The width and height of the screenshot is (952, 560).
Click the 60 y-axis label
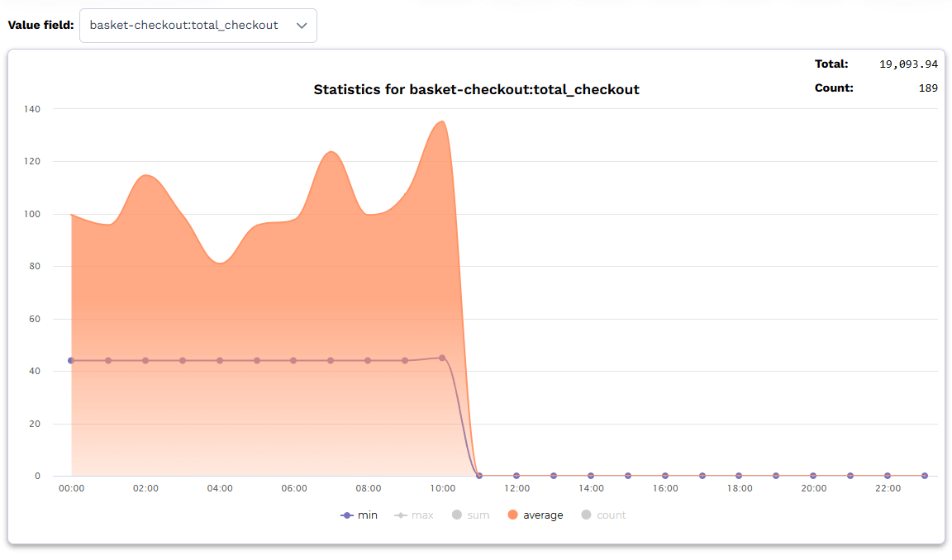pyautogui.click(x=35, y=319)
